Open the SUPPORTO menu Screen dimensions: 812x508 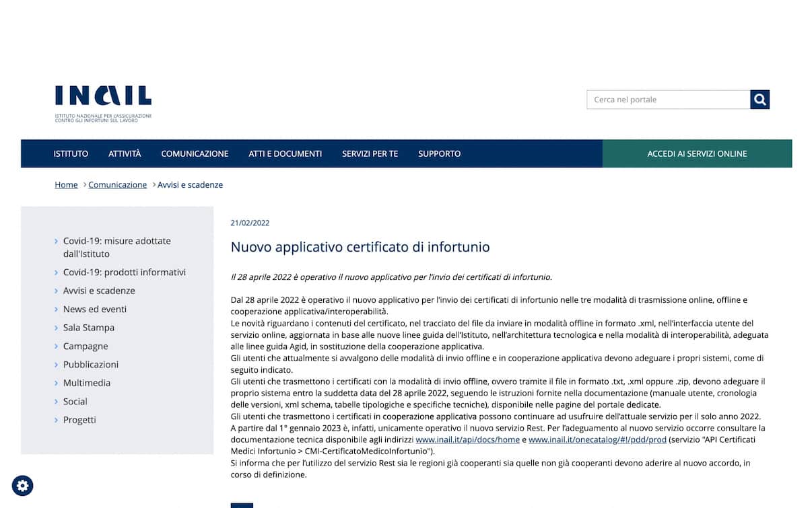(439, 153)
